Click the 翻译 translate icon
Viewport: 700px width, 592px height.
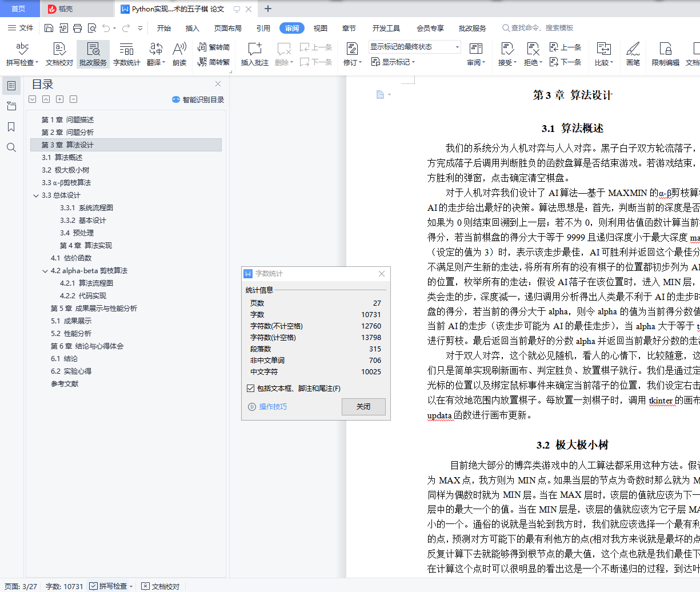pyautogui.click(x=155, y=49)
